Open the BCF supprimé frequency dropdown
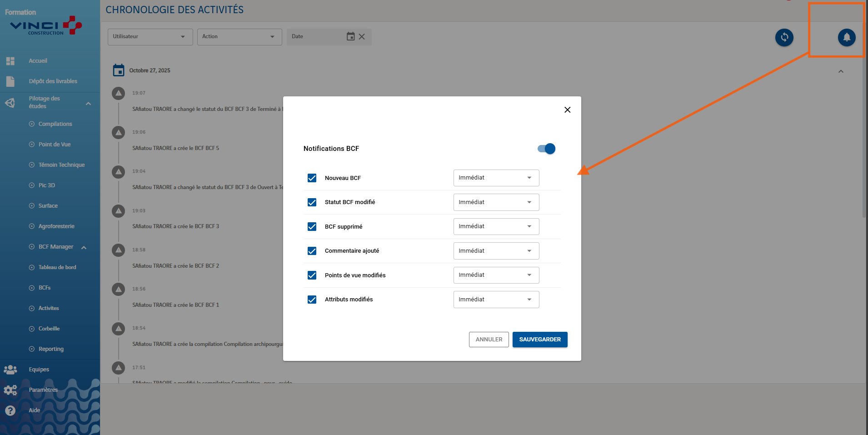Viewport: 868px width, 435px height. click(496, 226)
